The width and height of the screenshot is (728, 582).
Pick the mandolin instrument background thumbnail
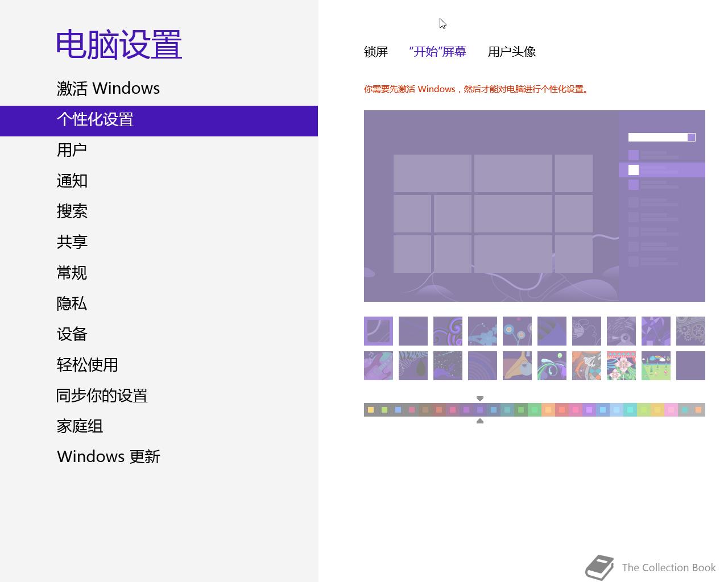[517, 365]
